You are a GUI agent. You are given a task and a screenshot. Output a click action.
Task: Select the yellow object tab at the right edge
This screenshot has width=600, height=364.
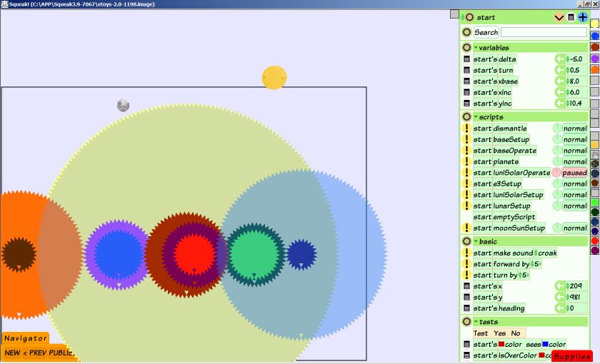594,24
